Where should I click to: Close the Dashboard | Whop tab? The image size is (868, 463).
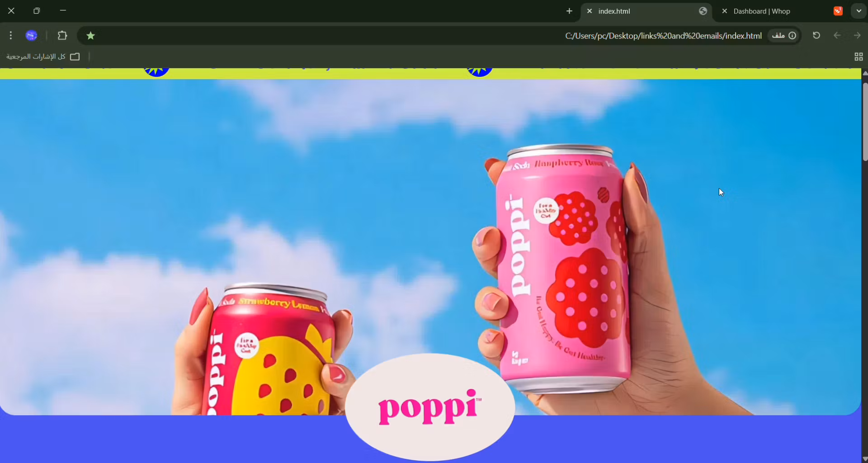pos(724,11)
